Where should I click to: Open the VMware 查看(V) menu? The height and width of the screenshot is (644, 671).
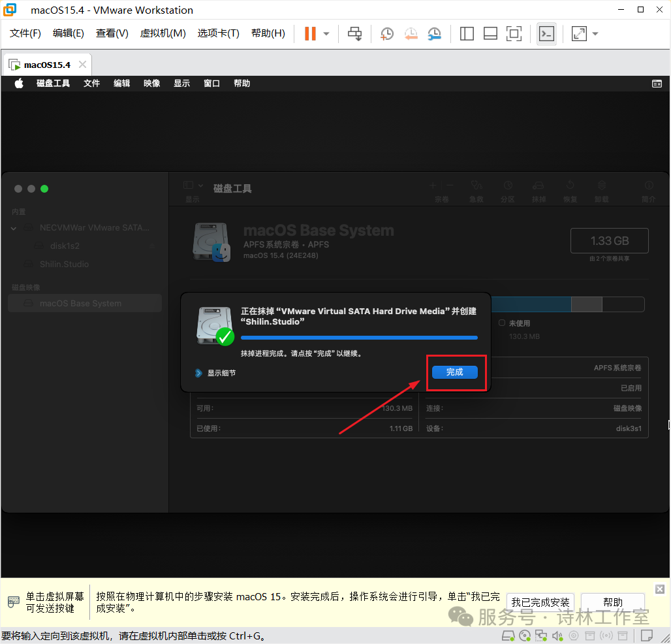pyautogui.click(x=112, y=33)
